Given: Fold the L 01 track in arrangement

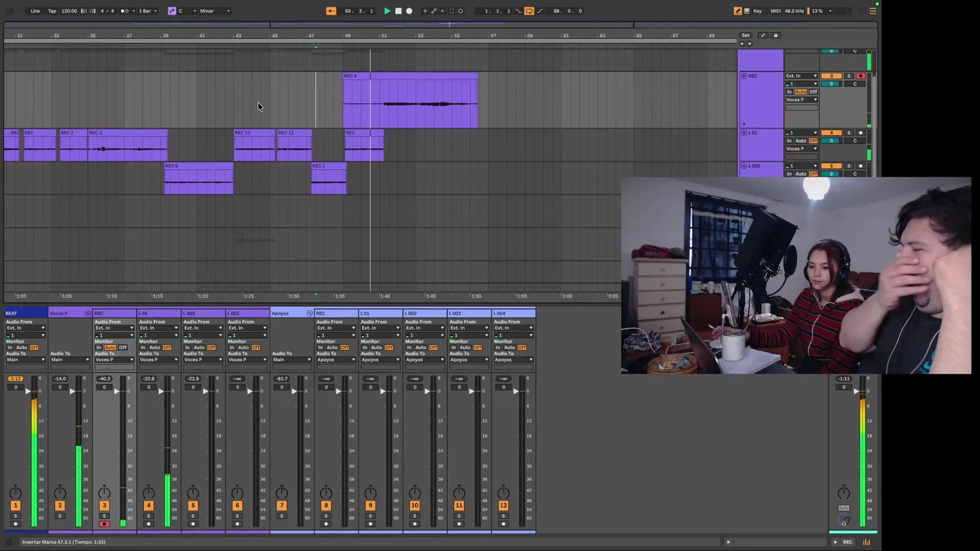Looking at the screenshot, I should (743, 132).
